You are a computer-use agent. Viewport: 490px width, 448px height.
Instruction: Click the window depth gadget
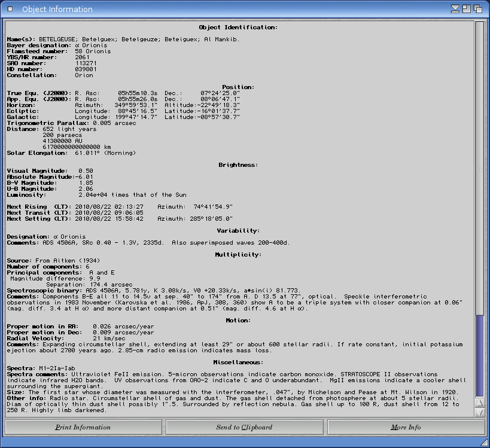pos(478,9)
